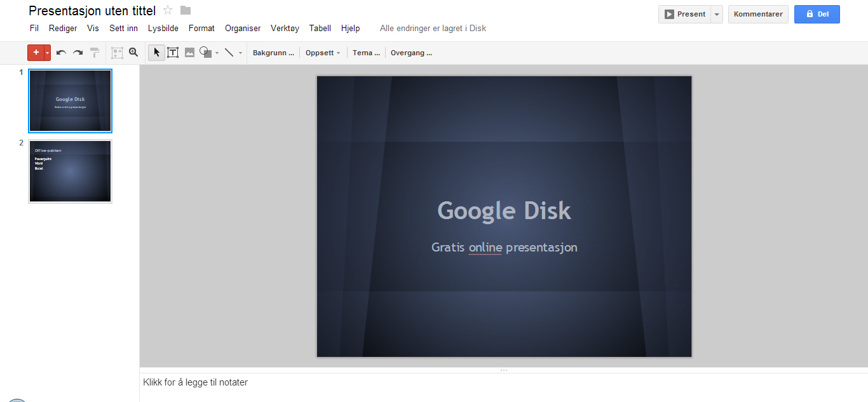Star the presentation title
This screenshot has width=868, height=402.
coord(168,10)
